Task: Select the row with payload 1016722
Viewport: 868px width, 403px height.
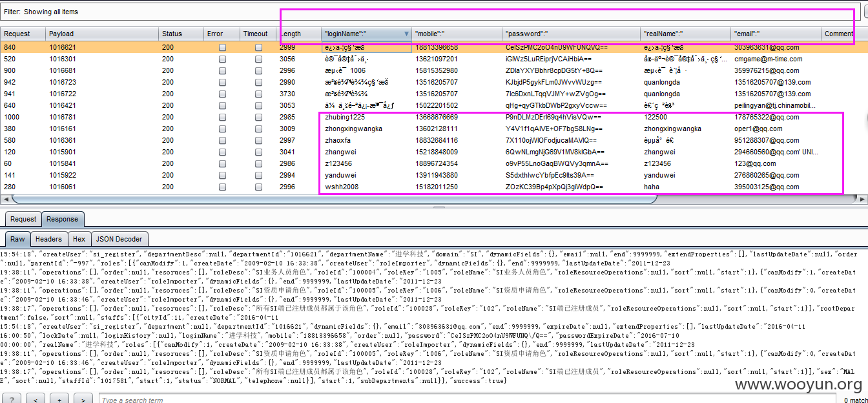Action: pyautogui.click(x=428, y=94)
